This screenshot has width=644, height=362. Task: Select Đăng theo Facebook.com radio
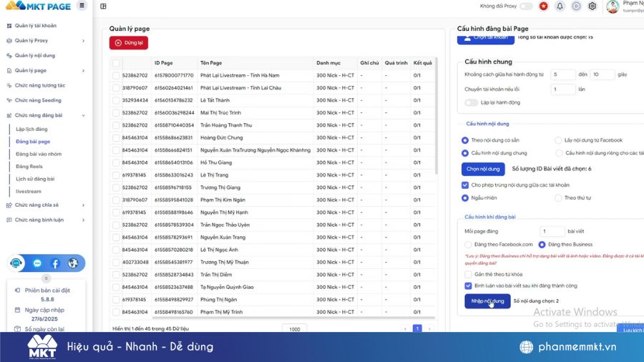(468, 245)
